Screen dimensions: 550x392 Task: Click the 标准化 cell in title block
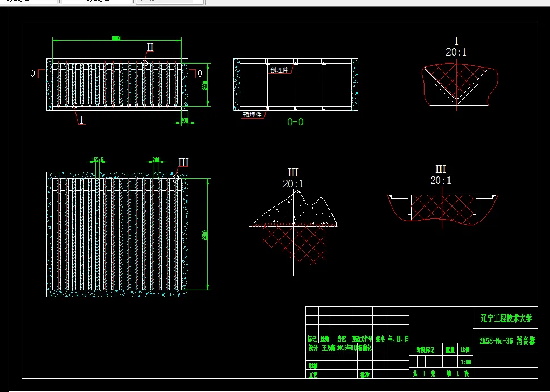coord(365,348)
